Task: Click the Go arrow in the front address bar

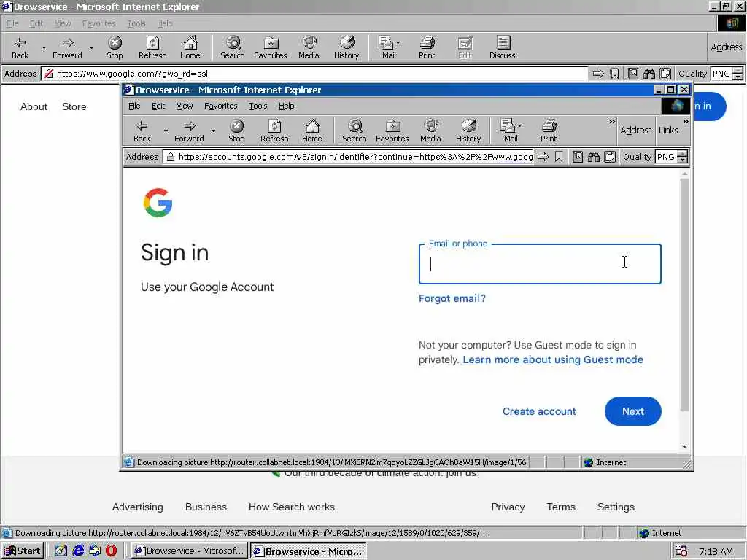Action: click(543, 157)
